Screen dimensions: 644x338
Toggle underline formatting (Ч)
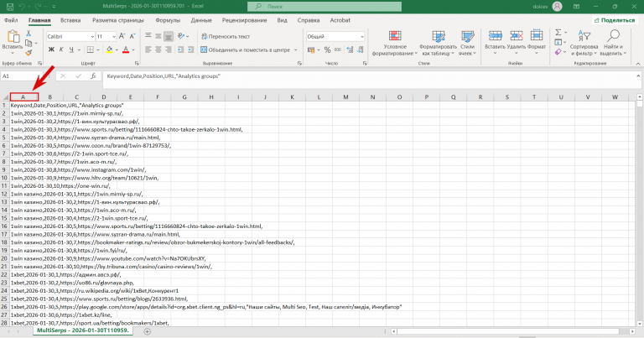pos(71,49)
